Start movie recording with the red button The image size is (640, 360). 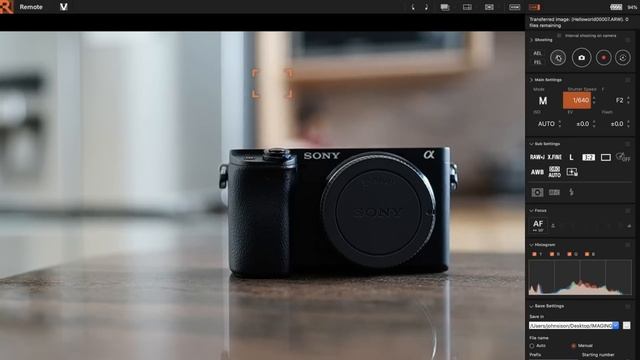(x=603, y=58)
